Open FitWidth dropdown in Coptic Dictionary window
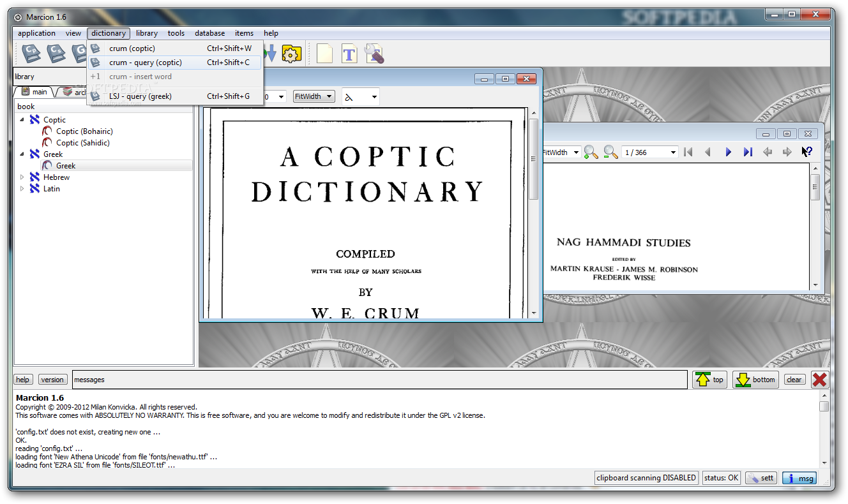 [x=314, y=96]
